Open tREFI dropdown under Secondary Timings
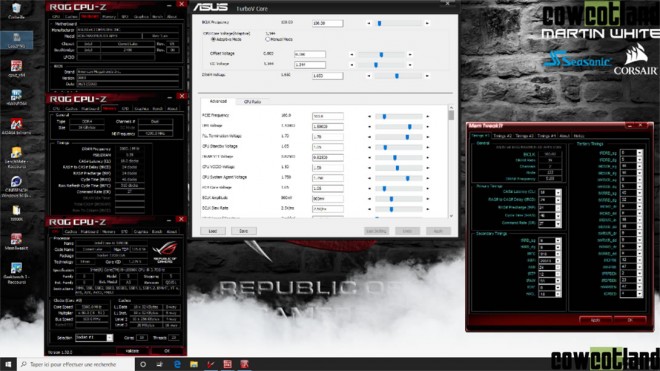Viewport: 660px width, 371px height. [558, 261]
